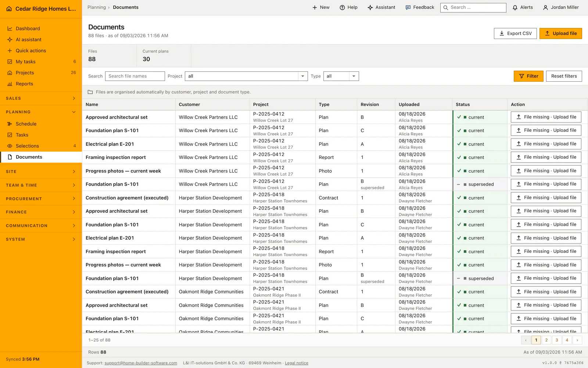Apply filters with the Filter button
The height and width of the screenshot is (368, 588).
coord(528,76)
